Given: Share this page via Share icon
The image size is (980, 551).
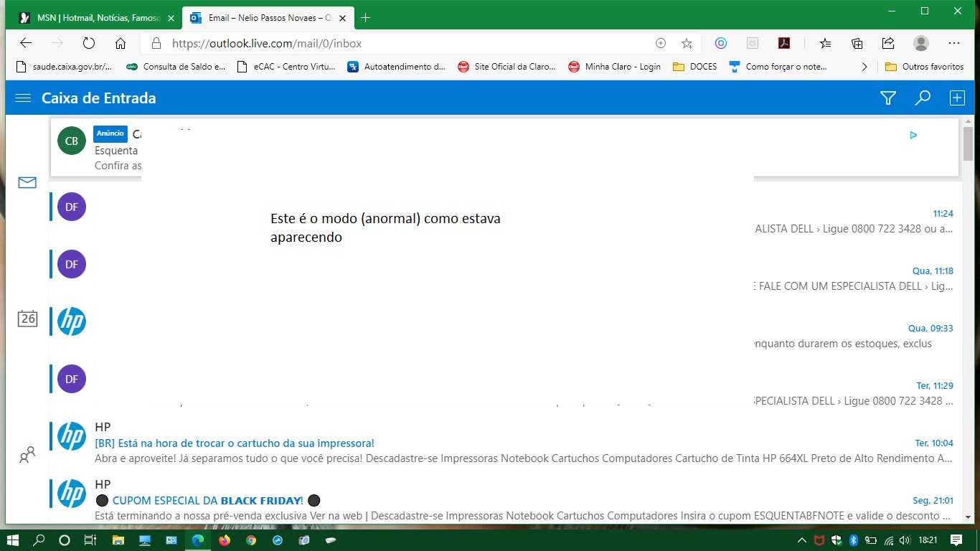Looking at the screenshot, I should [x=888, y=43].
